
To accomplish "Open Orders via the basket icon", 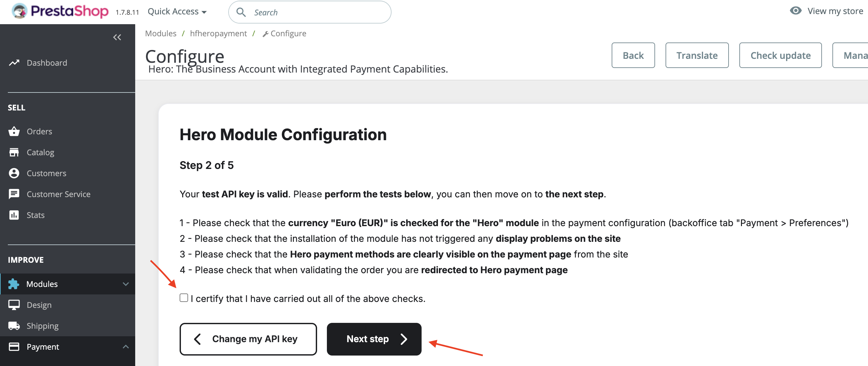I will click(x=14, y=131).
